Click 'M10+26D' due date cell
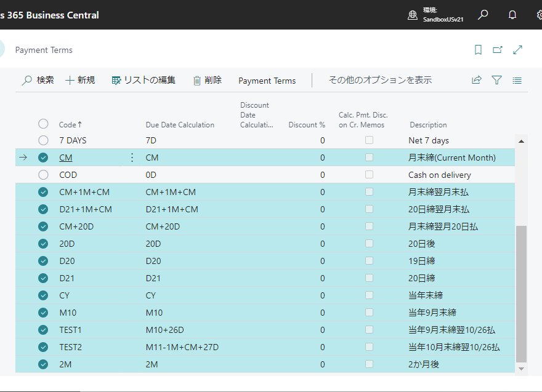 pyautogui.click(x=164, y=330)
